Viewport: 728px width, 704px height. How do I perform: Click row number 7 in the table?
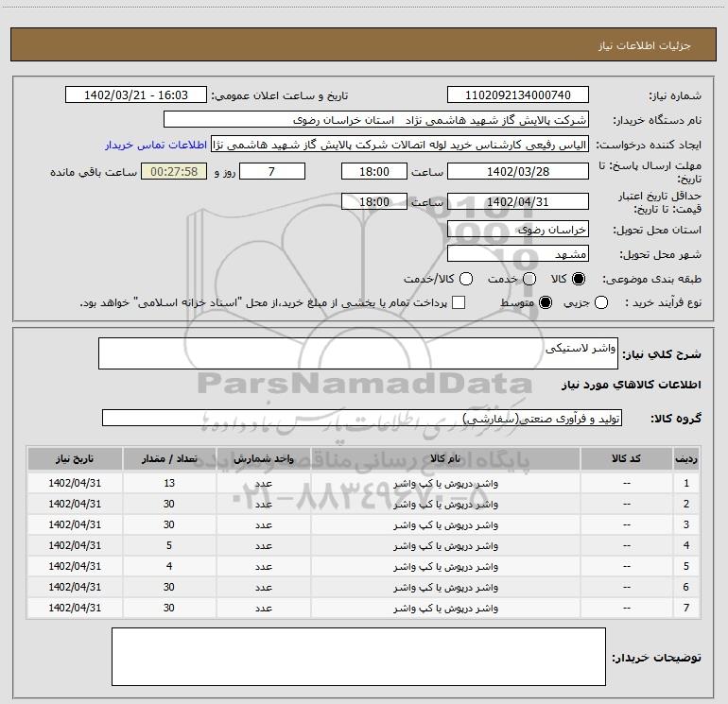(x=686, y=608)
